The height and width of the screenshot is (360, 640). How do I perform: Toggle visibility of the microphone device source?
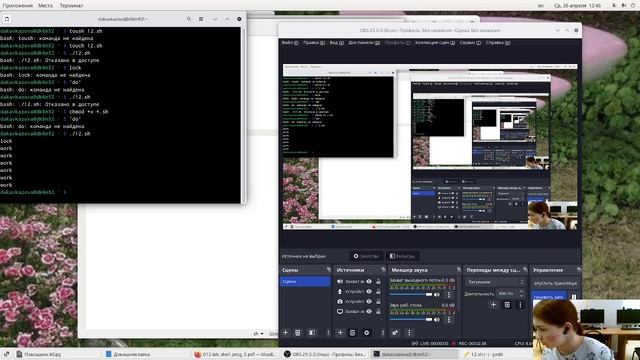coord(369,291)
